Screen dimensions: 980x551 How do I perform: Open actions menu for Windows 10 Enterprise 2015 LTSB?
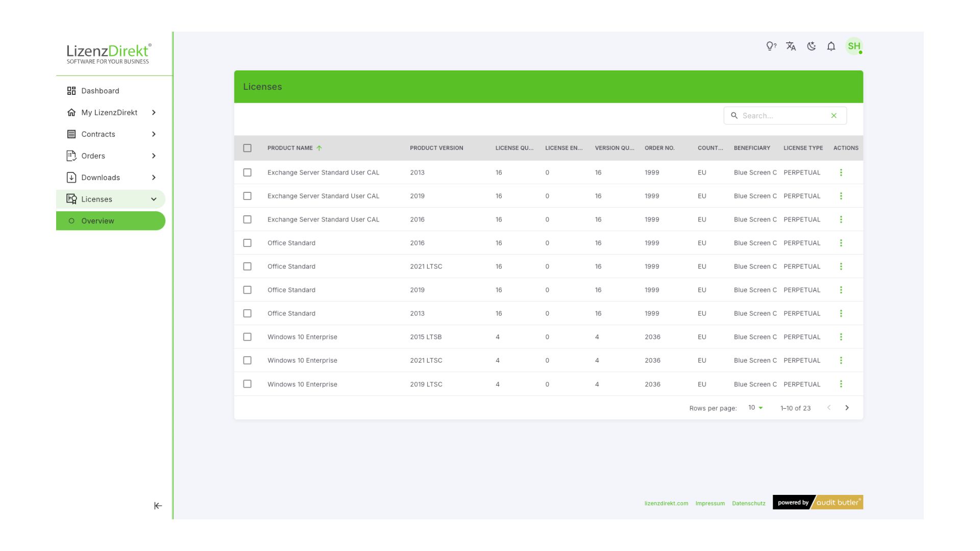click(841, 337)
